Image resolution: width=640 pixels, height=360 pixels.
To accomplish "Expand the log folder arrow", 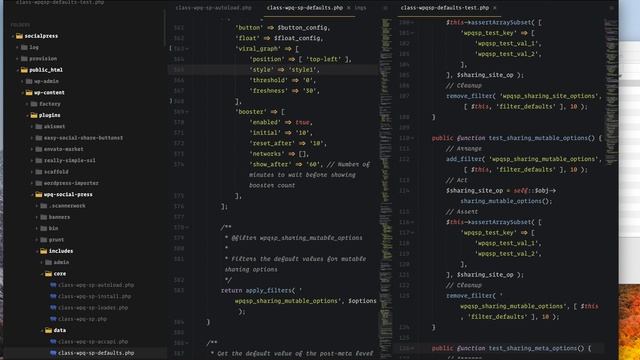I will 18,47.
